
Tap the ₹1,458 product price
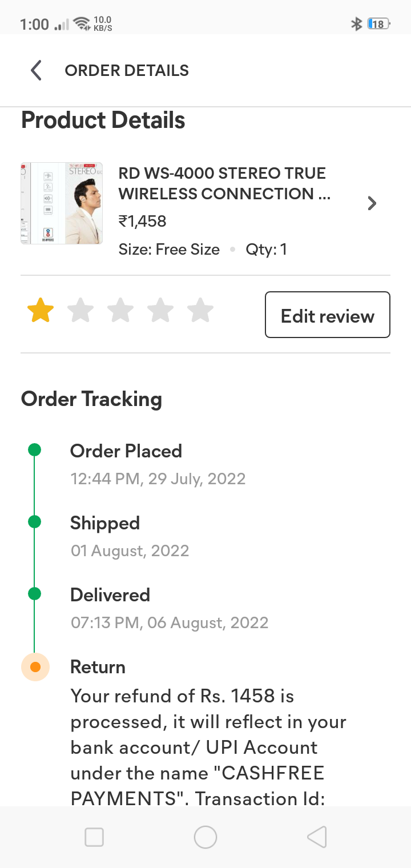[x=142, y=222]
